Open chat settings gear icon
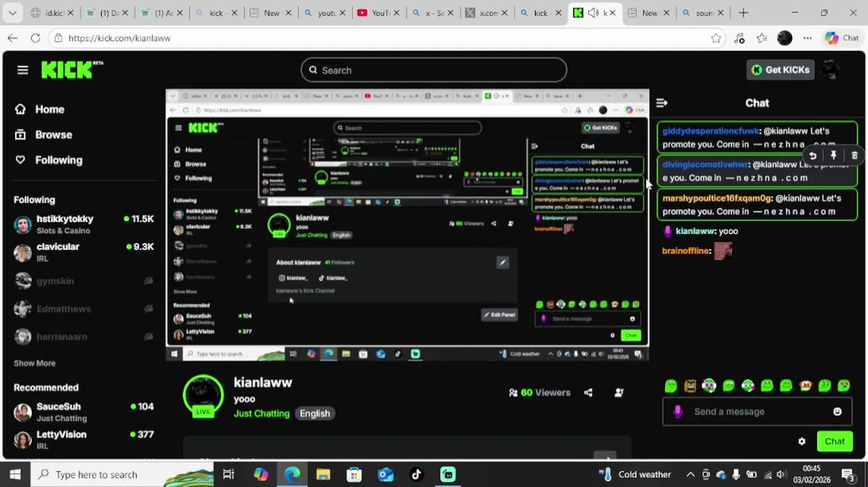The height and width of the screenshot is (487, 868). coord(802,442)
